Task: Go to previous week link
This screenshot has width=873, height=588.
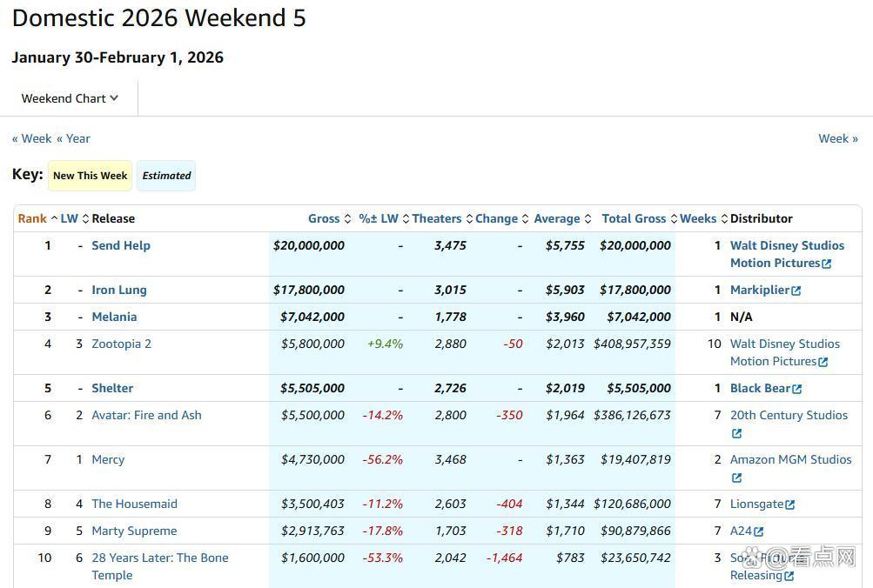Action: [31, 138]
